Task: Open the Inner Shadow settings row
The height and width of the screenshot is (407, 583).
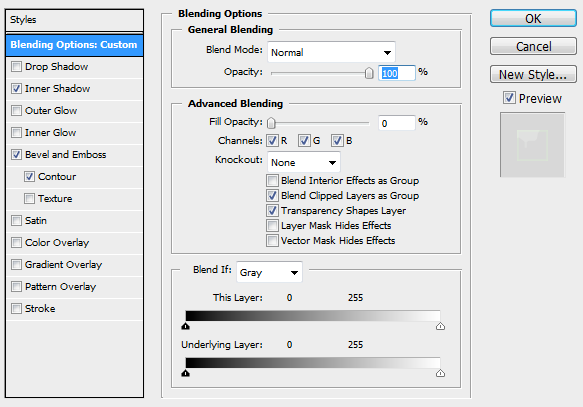Action: (x=74, y=89)
